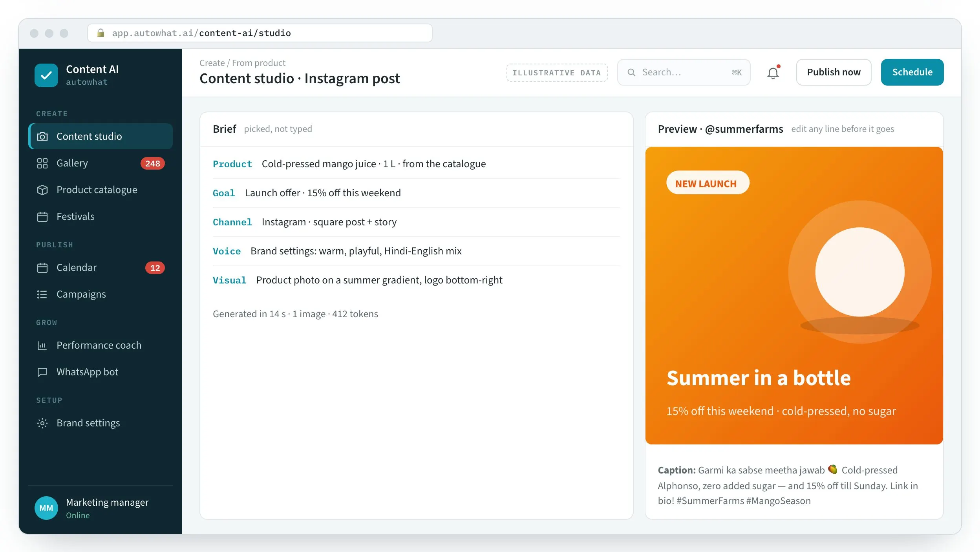Click the notification bell icon
The height and width of the screenshot is (552, 980).
coord(773,73)
